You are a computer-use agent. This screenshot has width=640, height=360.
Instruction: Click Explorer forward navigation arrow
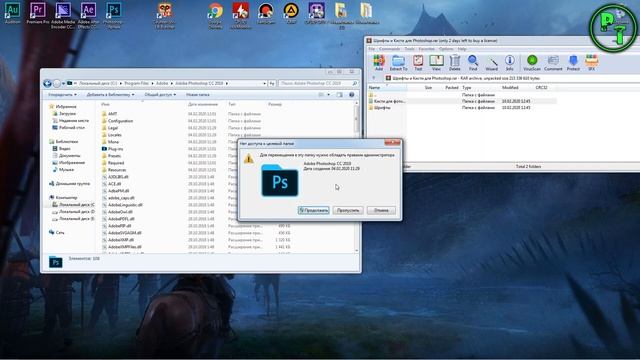click(x=57, y=83)
